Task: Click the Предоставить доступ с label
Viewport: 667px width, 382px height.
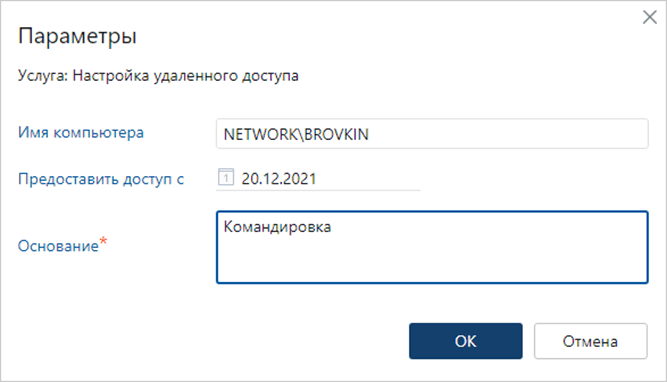Action: [x=101, y=179]
